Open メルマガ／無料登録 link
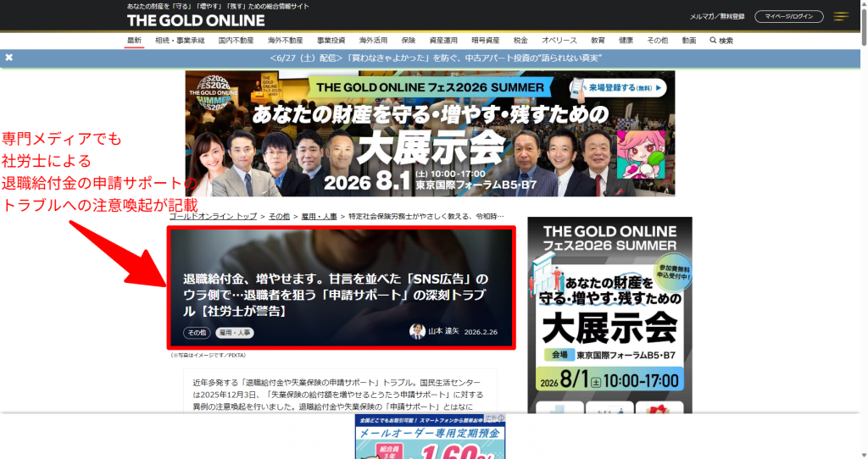The height and width of the screenshot is (459, 868). [717, 17]
